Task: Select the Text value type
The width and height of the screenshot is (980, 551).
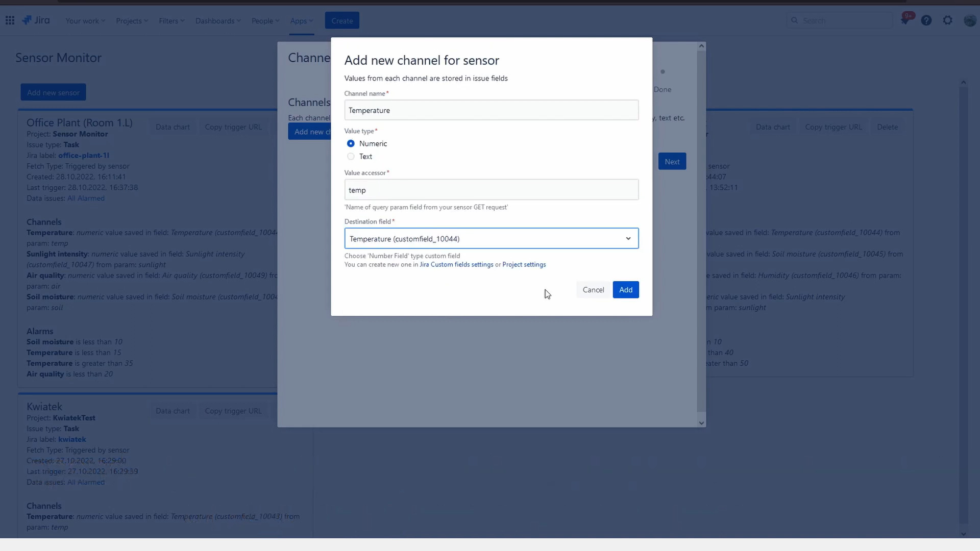Action: 351,157
